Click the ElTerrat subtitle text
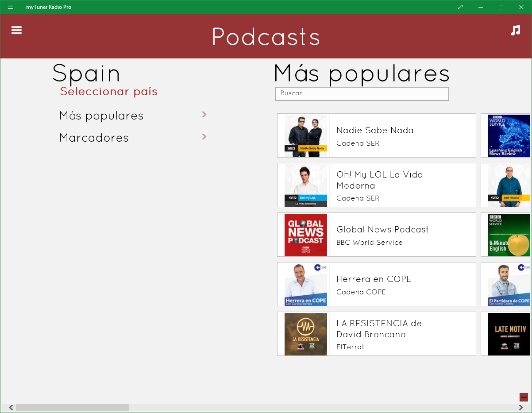Image resolution: width=532 pixels, height=413 pixels. (x=350, y=347)
